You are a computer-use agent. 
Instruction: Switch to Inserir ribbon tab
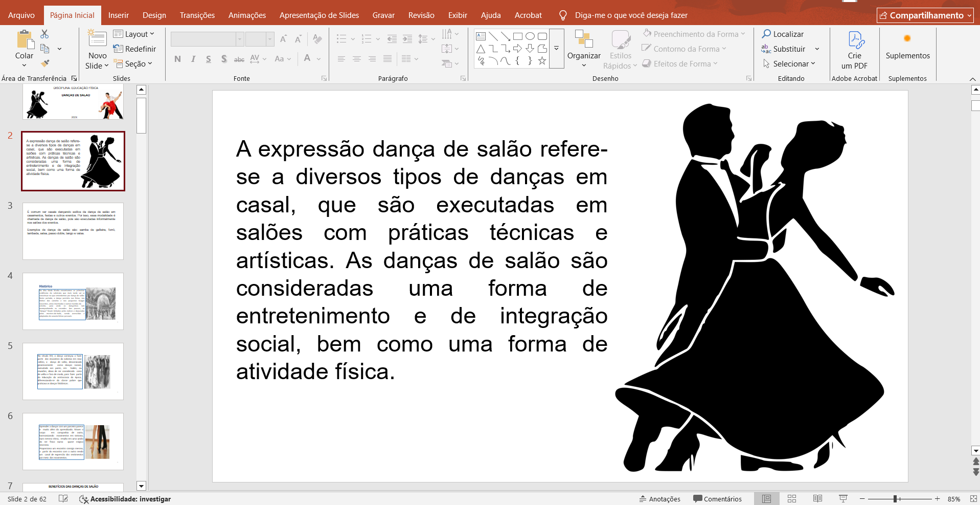(119, 15)
